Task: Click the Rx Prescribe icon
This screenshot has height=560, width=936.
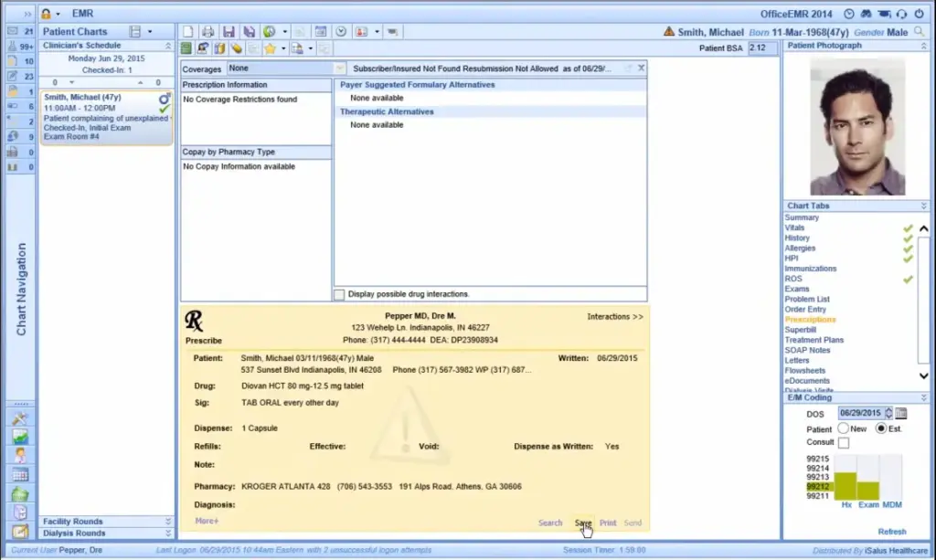Action: click(x=194, y=321)
